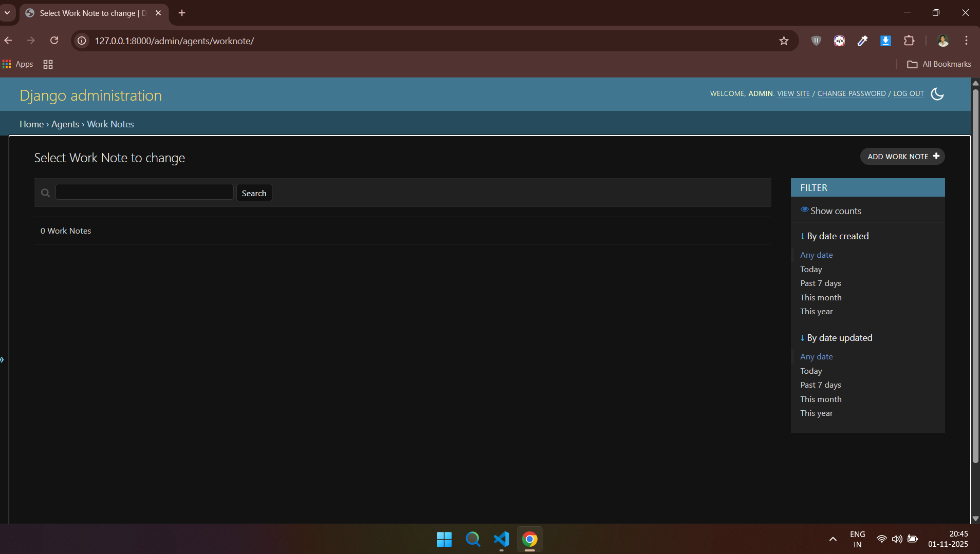Screen dimensions: 980x554
Task: Open the Change Password link
Action: click(851, 93)
